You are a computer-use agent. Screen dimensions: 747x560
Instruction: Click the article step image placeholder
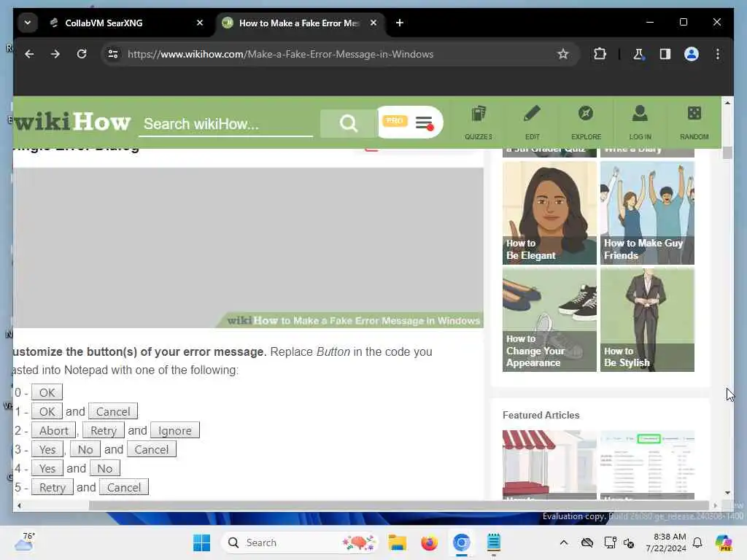[x=248, y=248]
